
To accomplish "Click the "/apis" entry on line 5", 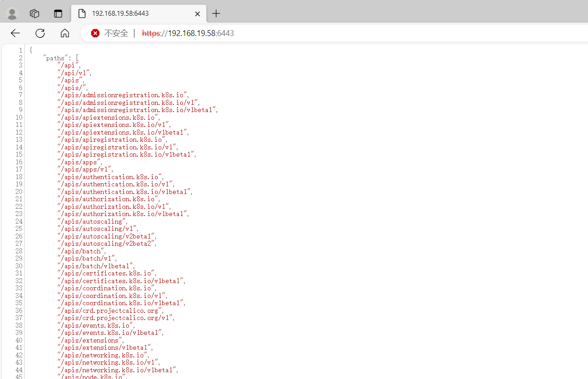I will pyautogui.click(x=70, y=80).
